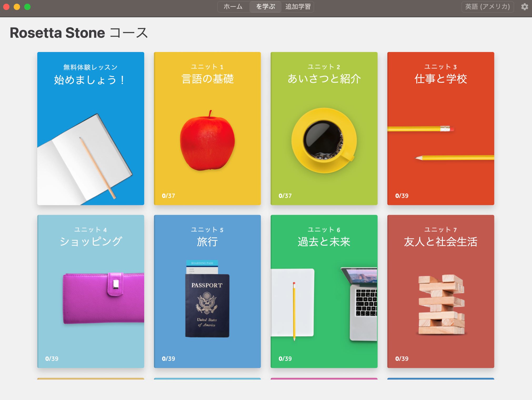
Task: Select the 友人と社会生活 unit title
Action: 441,241
